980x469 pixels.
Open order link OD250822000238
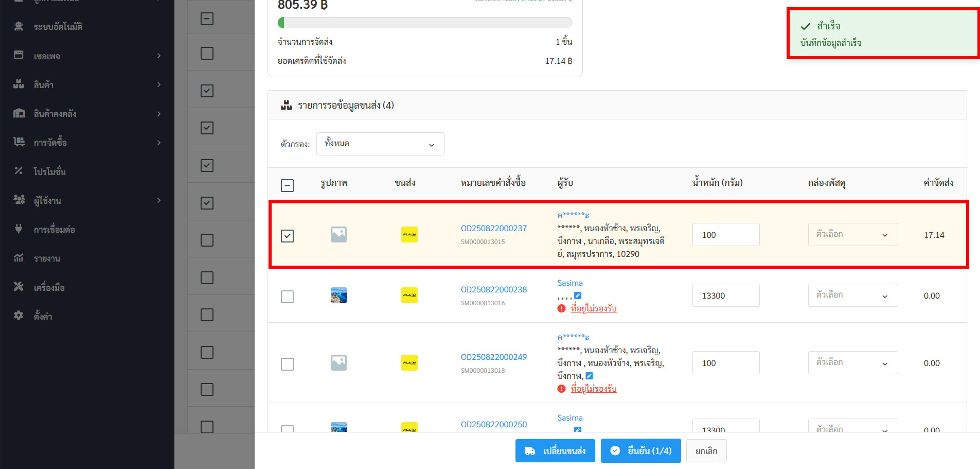493,289
